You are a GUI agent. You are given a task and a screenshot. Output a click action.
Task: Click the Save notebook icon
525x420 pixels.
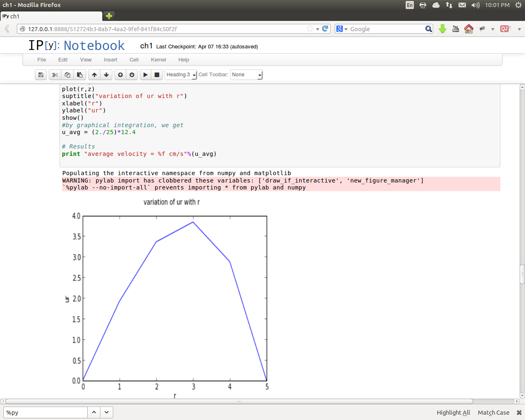(x=41, y=75)
